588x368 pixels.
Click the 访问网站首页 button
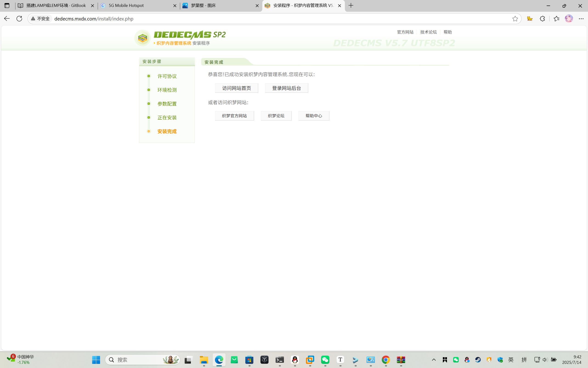tap(236, 88)
